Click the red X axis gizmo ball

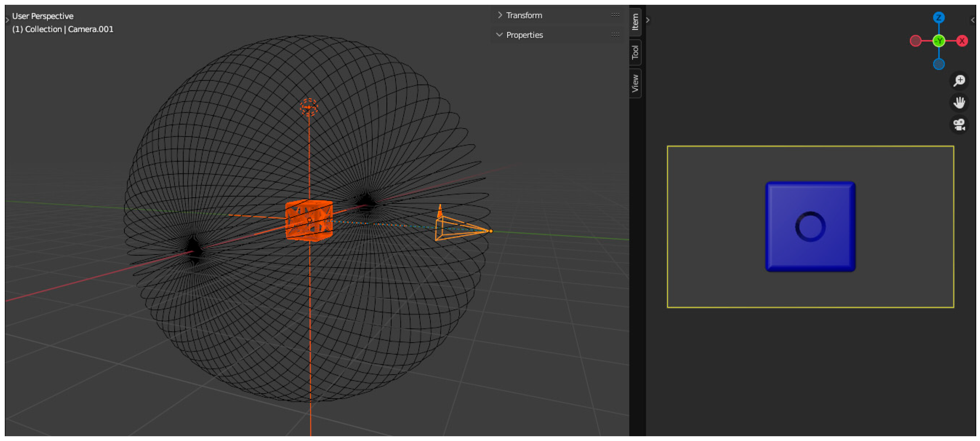pyautogui.click(x=962, y=41)
